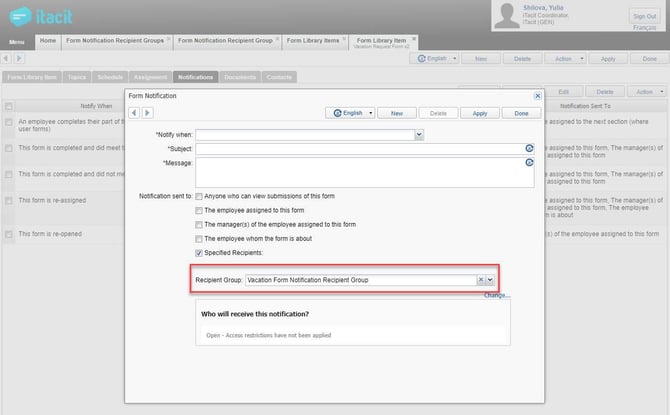670x415 pixels.
Task: Click the Change... link
Action: (x=497, y=295)
